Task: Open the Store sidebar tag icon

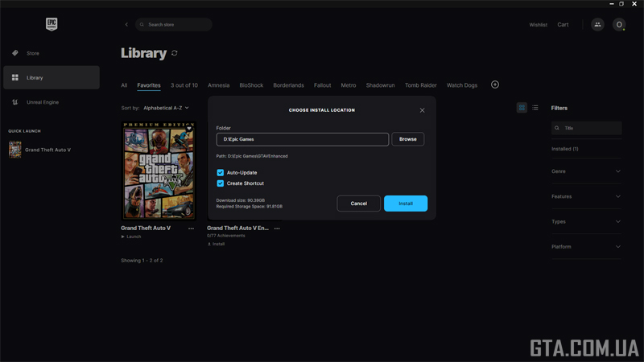Action: pos(15,53)
